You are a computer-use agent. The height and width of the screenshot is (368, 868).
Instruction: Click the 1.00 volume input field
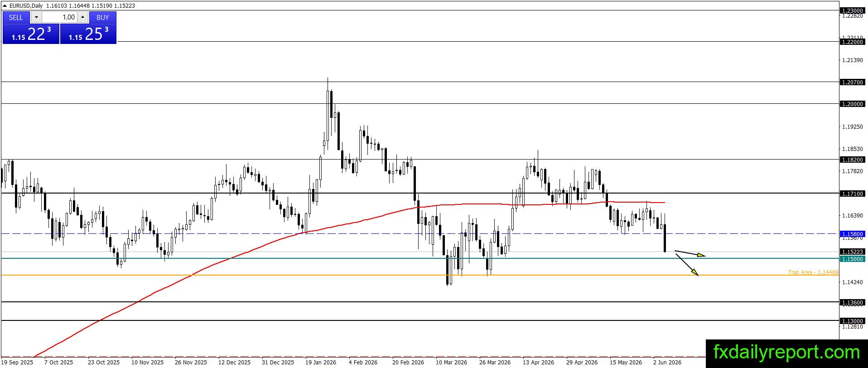pos(60,17)
